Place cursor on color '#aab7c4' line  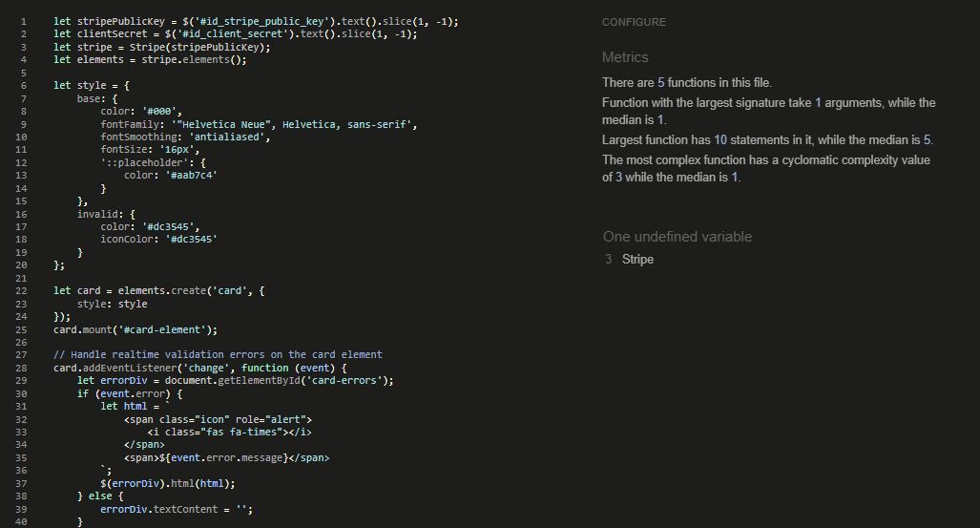click(171, 175)
